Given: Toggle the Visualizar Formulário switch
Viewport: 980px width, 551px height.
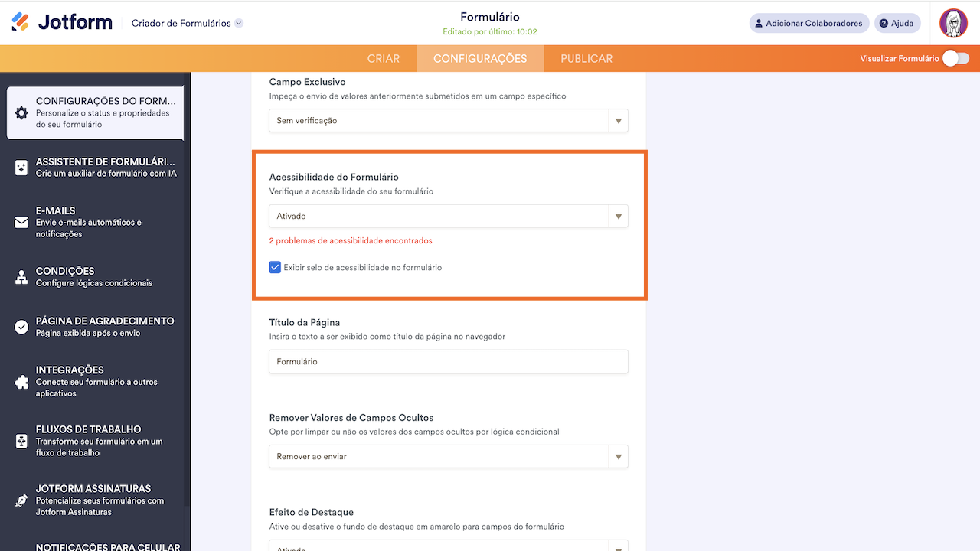Looking at the screenshot, I should (955, 58).
